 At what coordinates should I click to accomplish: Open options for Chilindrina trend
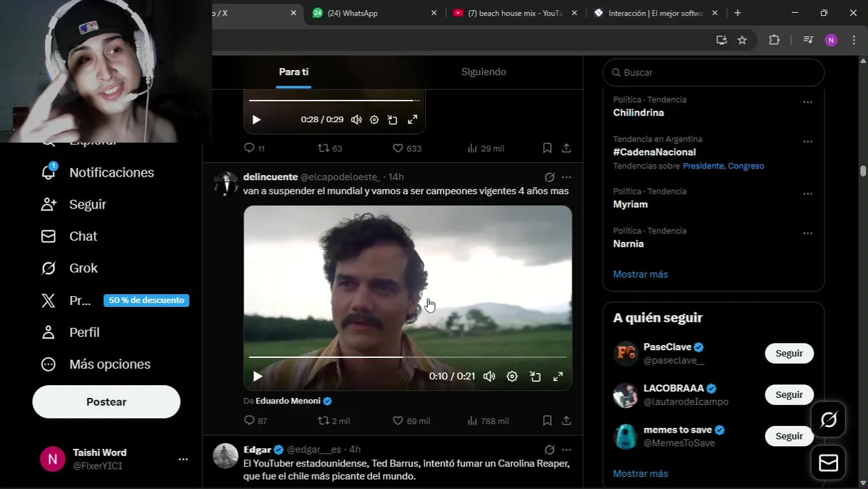coord(808,103)
